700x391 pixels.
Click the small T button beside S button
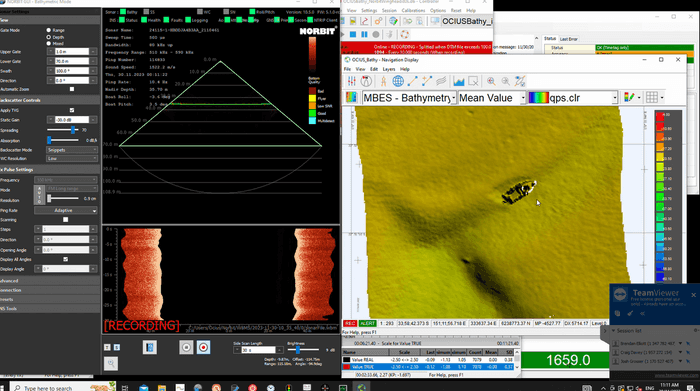(107, 347)
